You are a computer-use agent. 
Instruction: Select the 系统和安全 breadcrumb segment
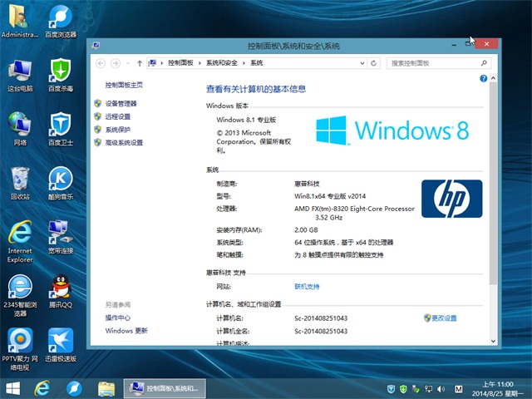click(220, 62)
